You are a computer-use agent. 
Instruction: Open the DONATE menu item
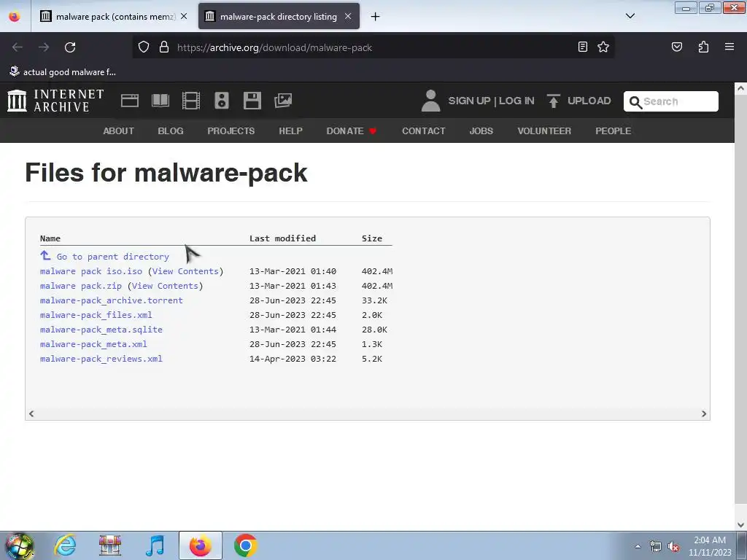tap(352, 131)
